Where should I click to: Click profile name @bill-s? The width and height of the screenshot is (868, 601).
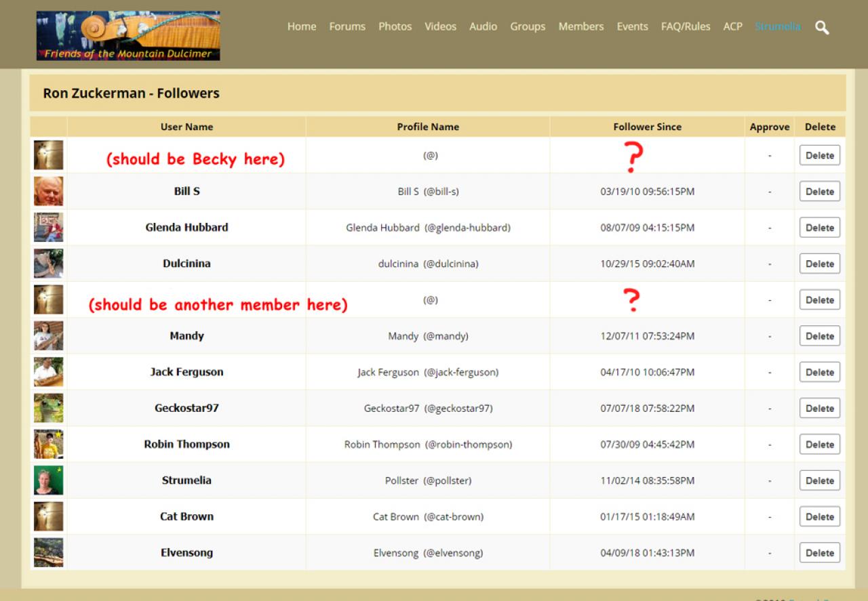point(441,192)
